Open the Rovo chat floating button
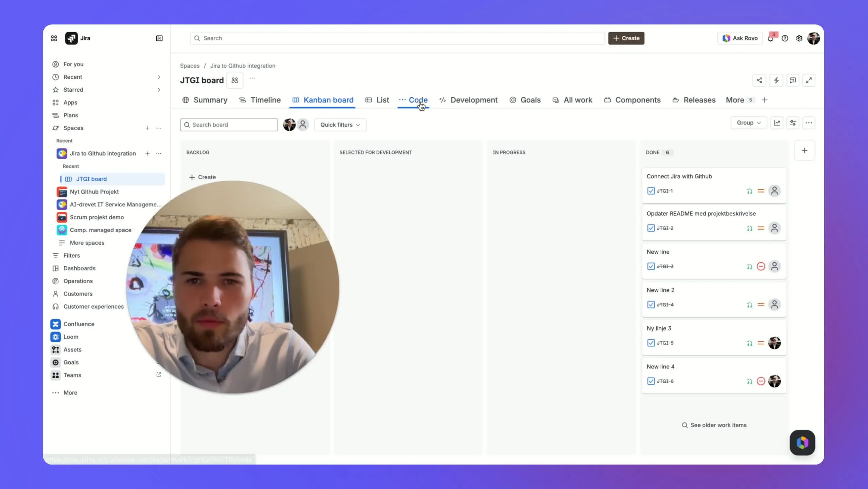 pyautogui.click(x=802, y=442)
